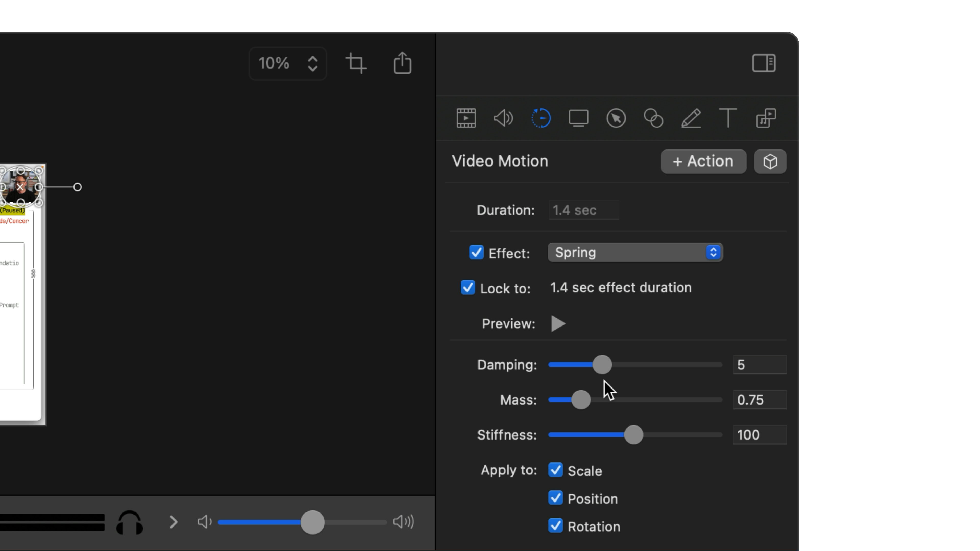
Task: Disable the Effect checkbox
Action: pos(476,253)
